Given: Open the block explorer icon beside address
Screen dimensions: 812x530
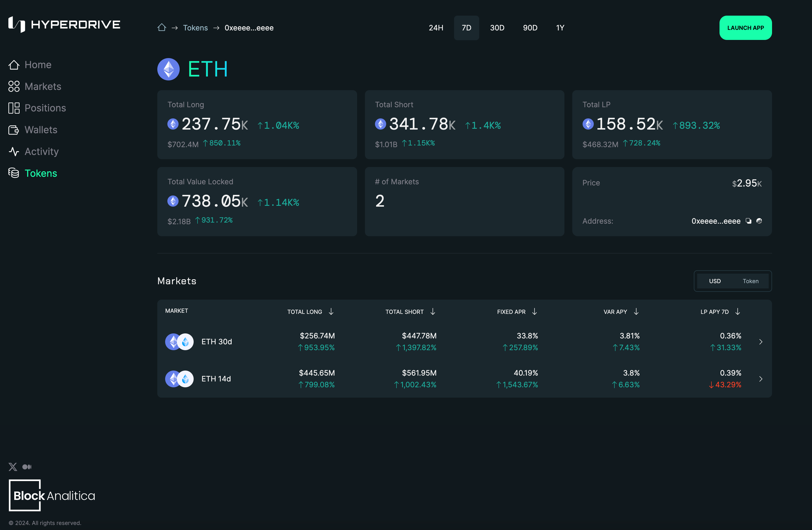Looking at the screenshot, I should [759, 221].
